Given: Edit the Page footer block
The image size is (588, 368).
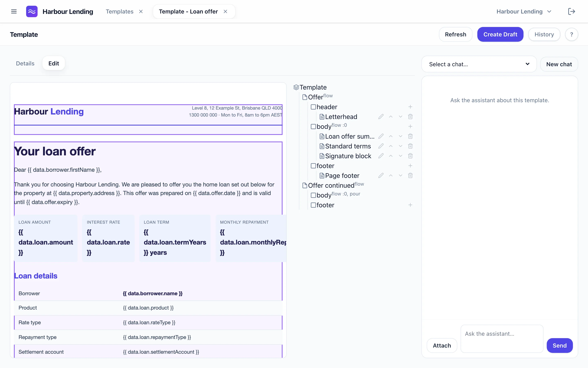Looking at the screenshot, I should (381, 175).
